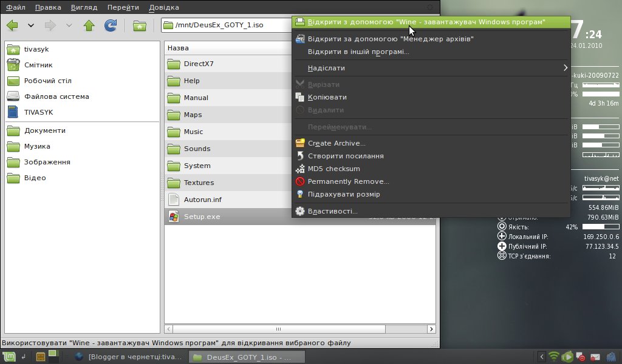Open the Перейти menu
The image size is (622, 364).
coord(123,7)
